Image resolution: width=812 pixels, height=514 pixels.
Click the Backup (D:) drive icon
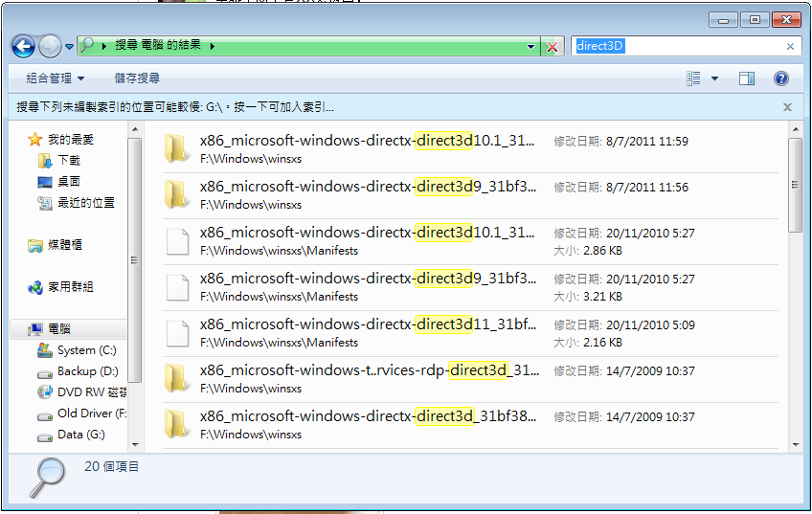45,373
